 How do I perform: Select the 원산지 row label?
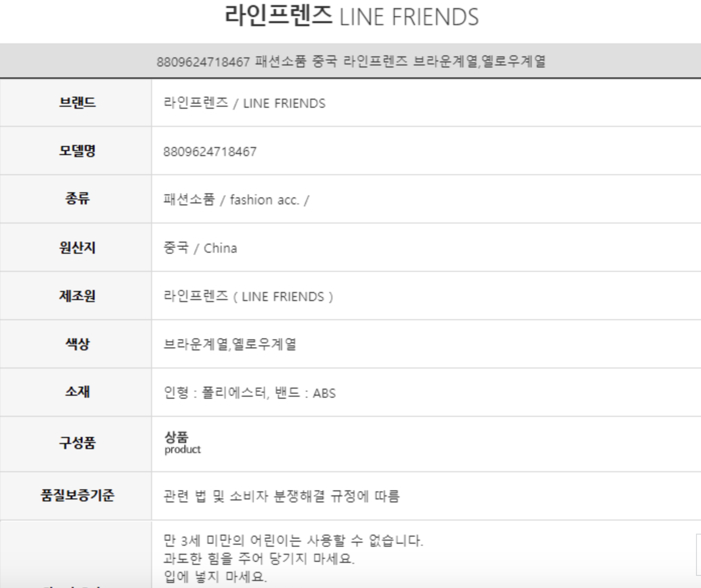tap(77, 248)
